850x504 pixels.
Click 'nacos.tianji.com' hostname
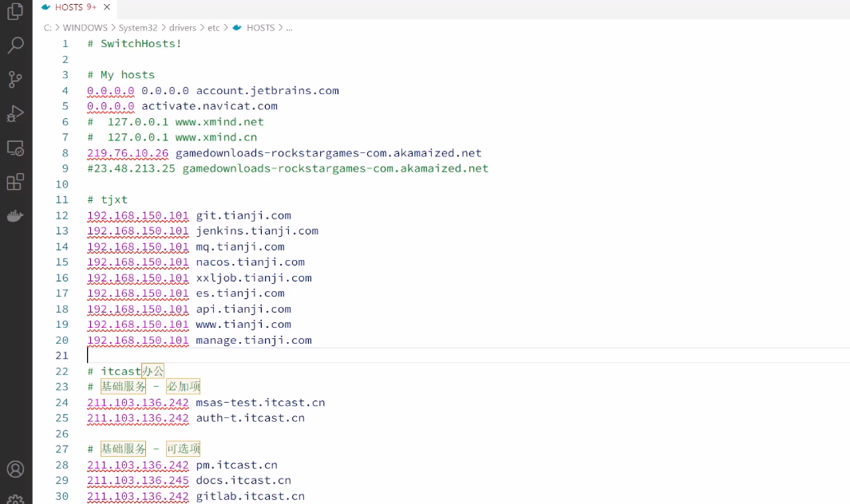click(251, 262)
